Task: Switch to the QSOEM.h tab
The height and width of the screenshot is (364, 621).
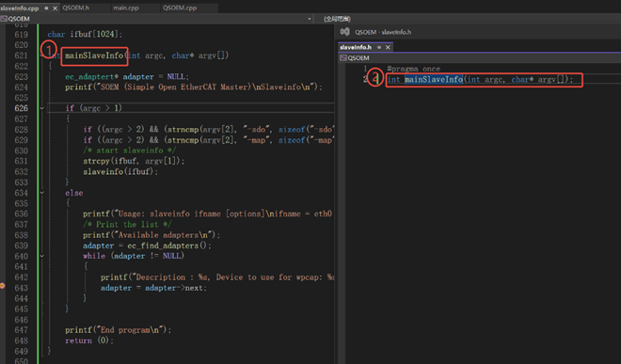Action: coord(75,8)
